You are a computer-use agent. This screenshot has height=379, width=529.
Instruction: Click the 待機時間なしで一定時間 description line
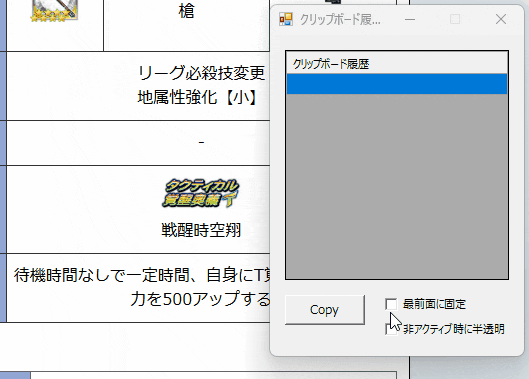(x=142, y=275)
